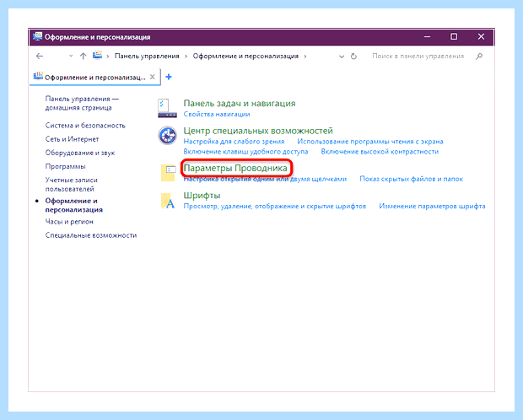523x420 pixels.
Task: Open Шрифты heading
Action: click(x=202, y=196)
